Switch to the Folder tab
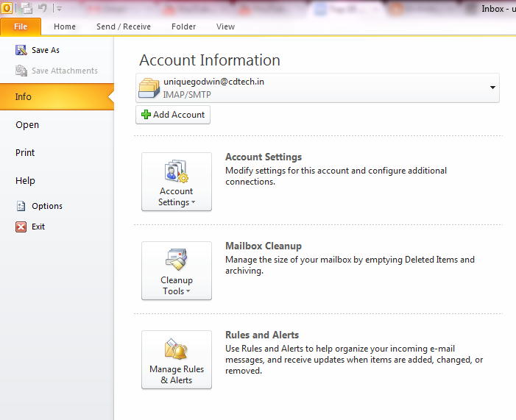The width and height of the screenshot is (516, 420). (x=183, y=26)
